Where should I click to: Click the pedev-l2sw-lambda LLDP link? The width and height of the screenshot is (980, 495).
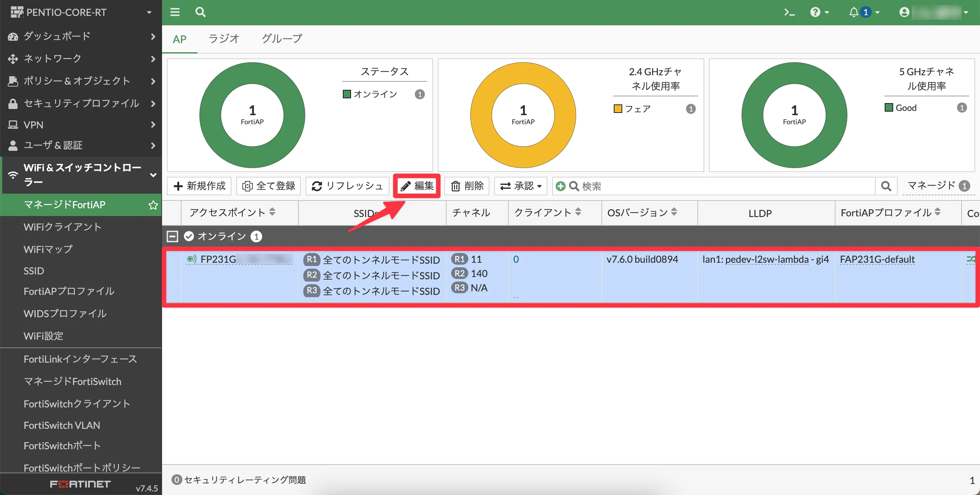766,259
